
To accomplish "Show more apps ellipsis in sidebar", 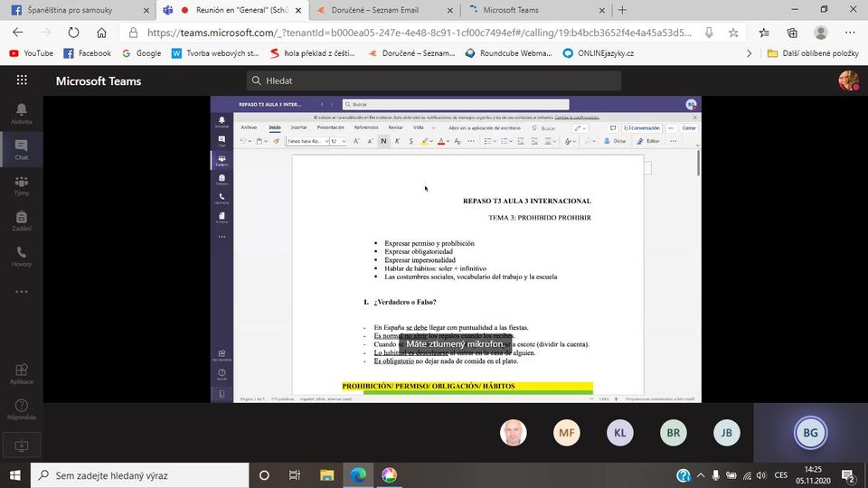I will 22,292.
